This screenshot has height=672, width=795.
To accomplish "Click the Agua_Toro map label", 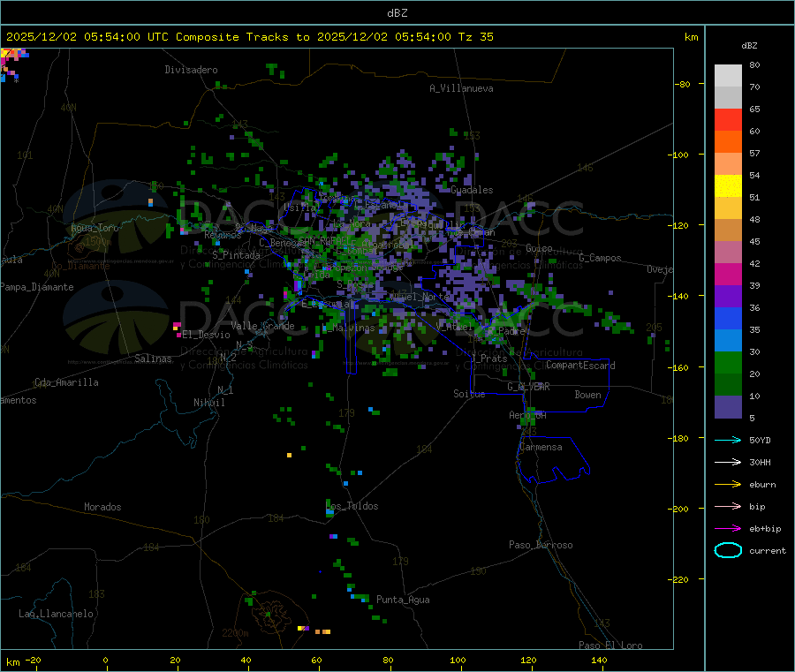I will coord(95,228).
